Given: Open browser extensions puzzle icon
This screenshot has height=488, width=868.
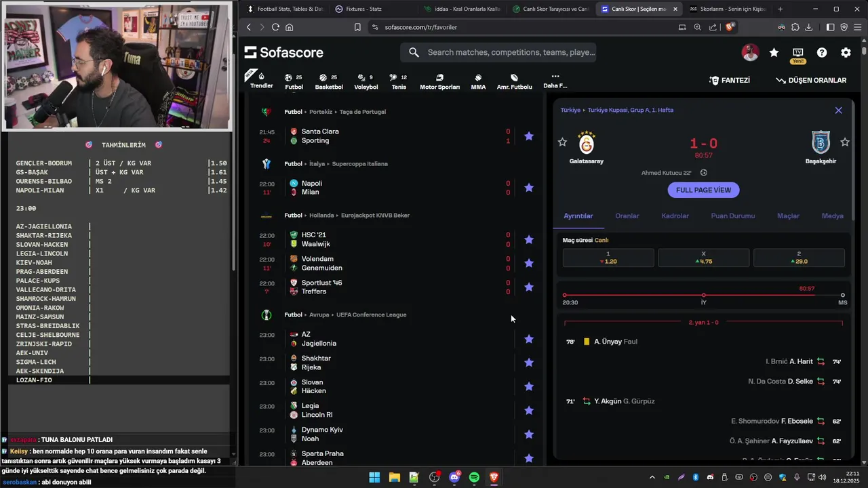Looking at the screenshot, I should [795, 27].
